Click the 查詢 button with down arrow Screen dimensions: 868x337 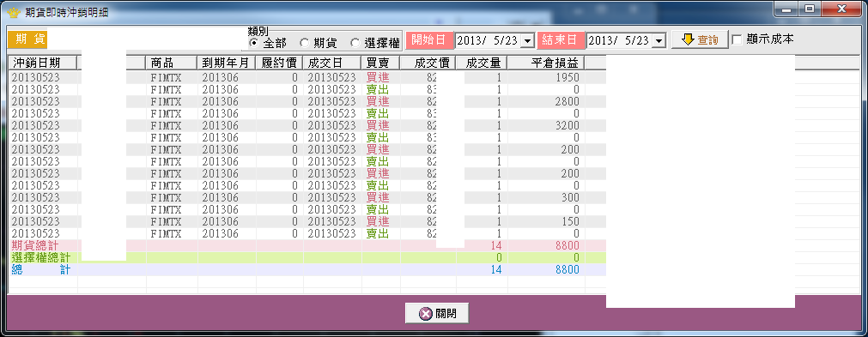(x=700, y=39)
